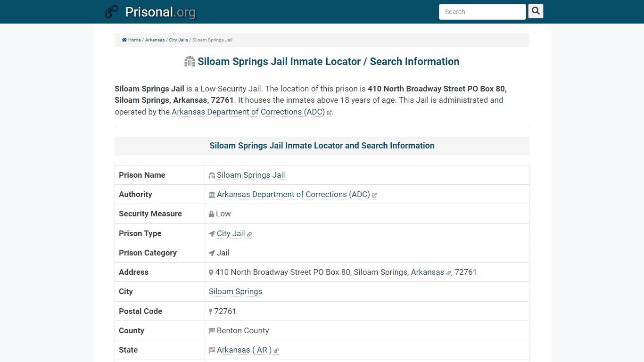Image resolution: width=644 pixels, height=362 pixels.
Task: Click the Prison Type label cell
Action: (x=160, y=233)
